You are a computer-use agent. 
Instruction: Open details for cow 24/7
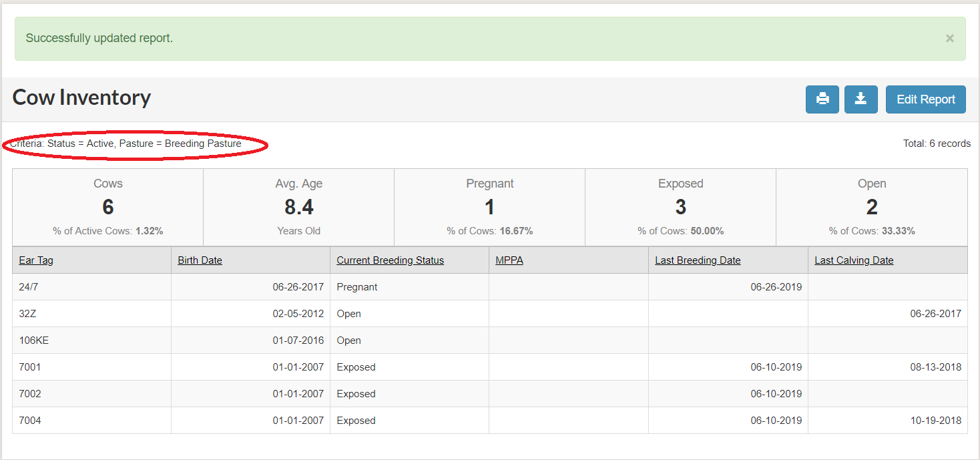[27, 286]
